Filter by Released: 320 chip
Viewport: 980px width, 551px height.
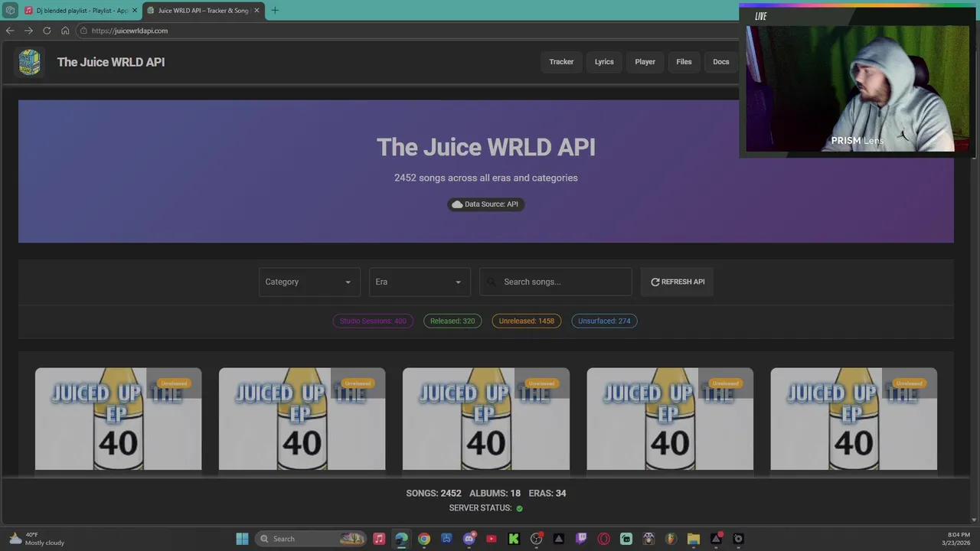452,321
